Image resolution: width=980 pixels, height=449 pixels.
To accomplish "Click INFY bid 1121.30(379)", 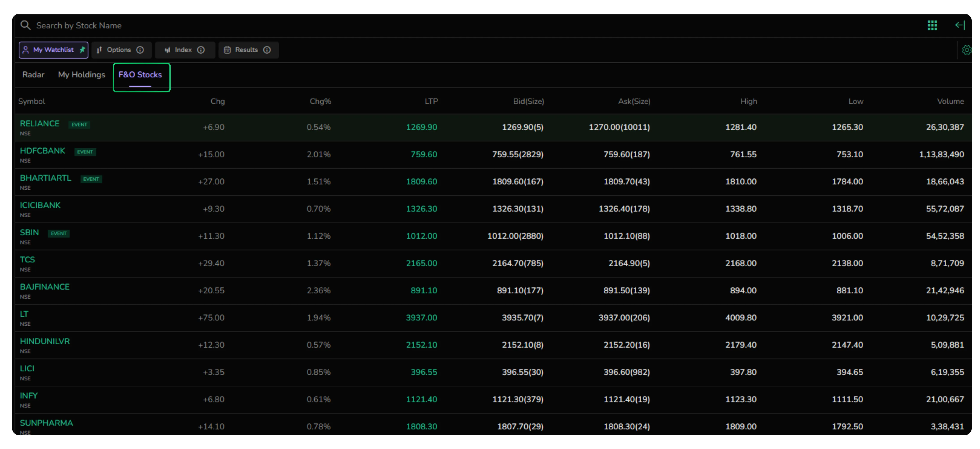I will 517,399.
